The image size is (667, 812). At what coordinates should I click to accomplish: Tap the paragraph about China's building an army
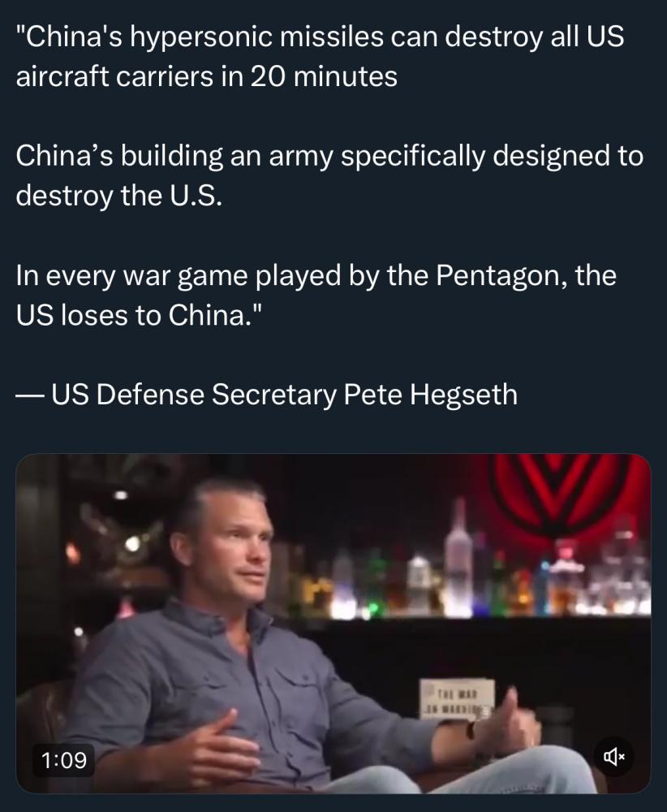coord(329,175)
